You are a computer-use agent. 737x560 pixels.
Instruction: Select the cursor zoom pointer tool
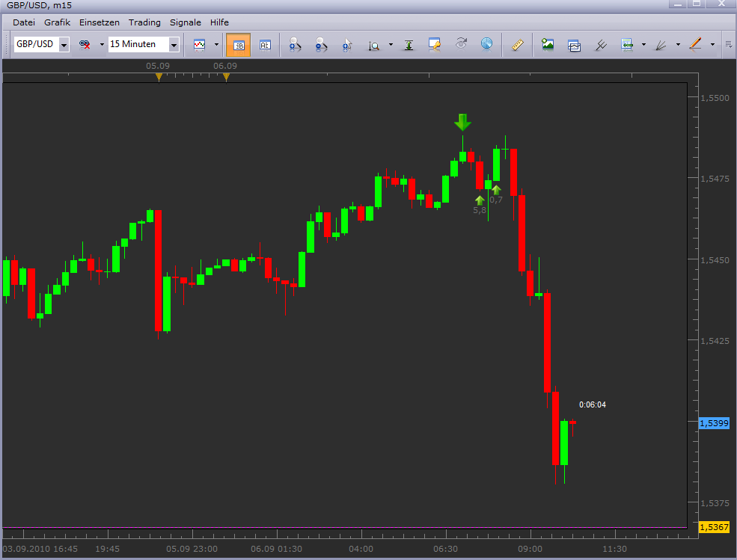(x=347, y=45)
